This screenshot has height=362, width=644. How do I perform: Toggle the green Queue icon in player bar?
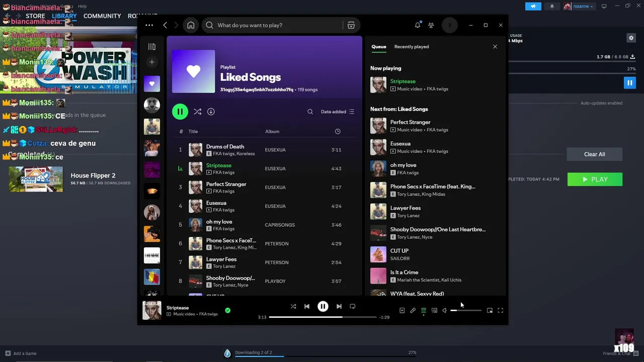pyautogui.click(x=424, y=311)
